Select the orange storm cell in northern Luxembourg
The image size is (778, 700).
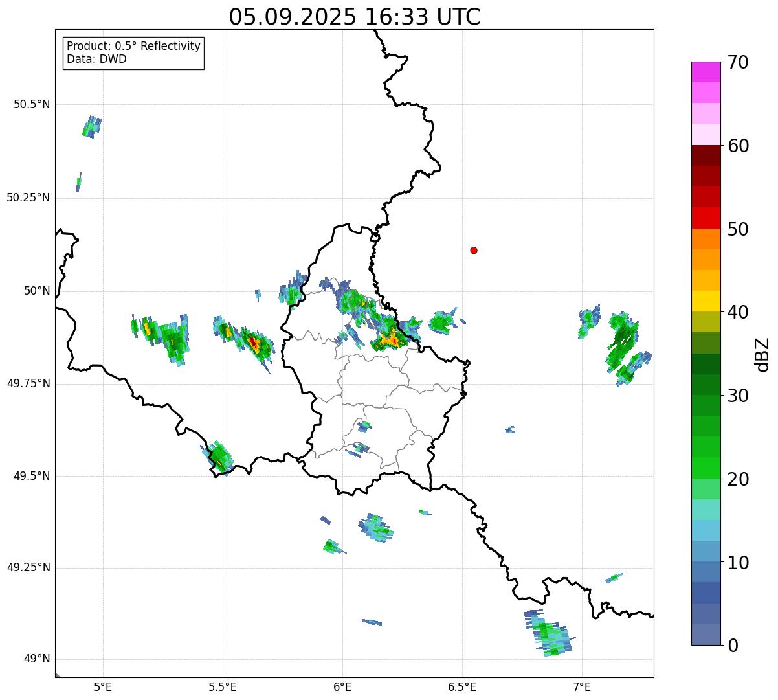[x=390, y=338]
